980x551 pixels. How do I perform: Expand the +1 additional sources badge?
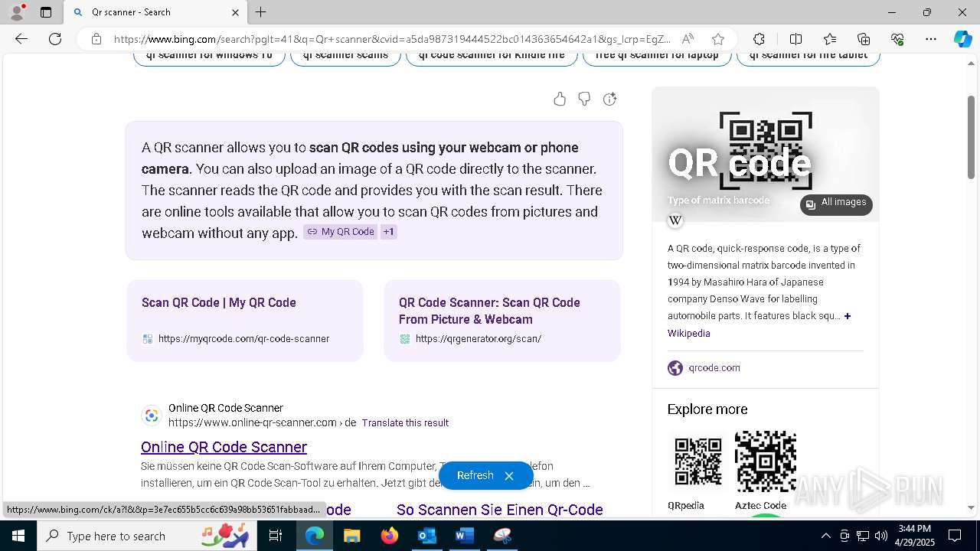(x=389, y=232)
